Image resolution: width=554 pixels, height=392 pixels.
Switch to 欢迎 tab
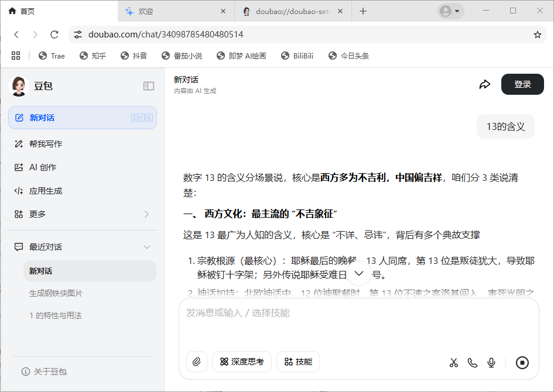(x=176, y=11)
